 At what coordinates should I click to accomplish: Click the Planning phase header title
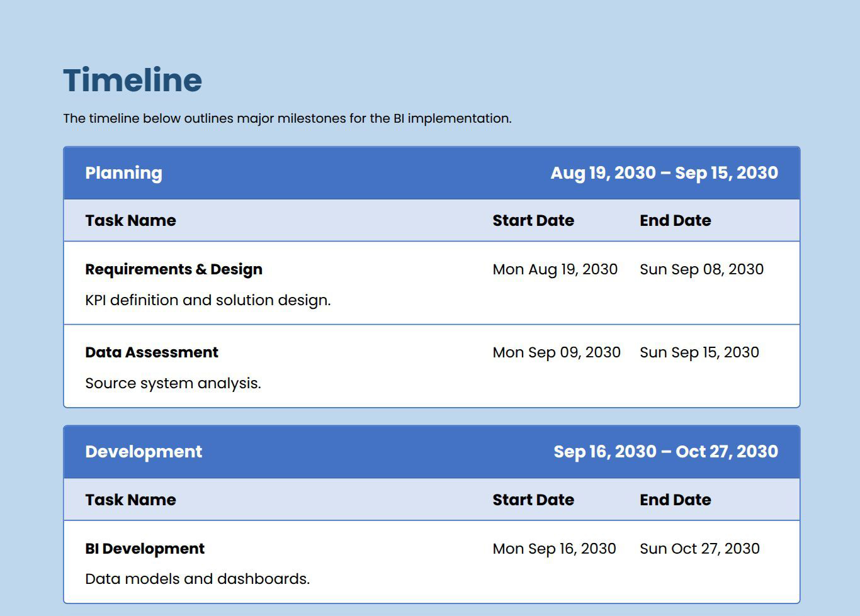coord(123,173)
